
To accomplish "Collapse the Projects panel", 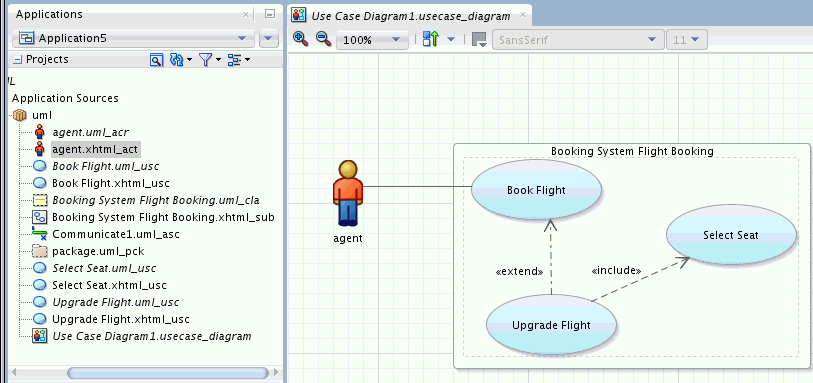I will coord(18,60).
